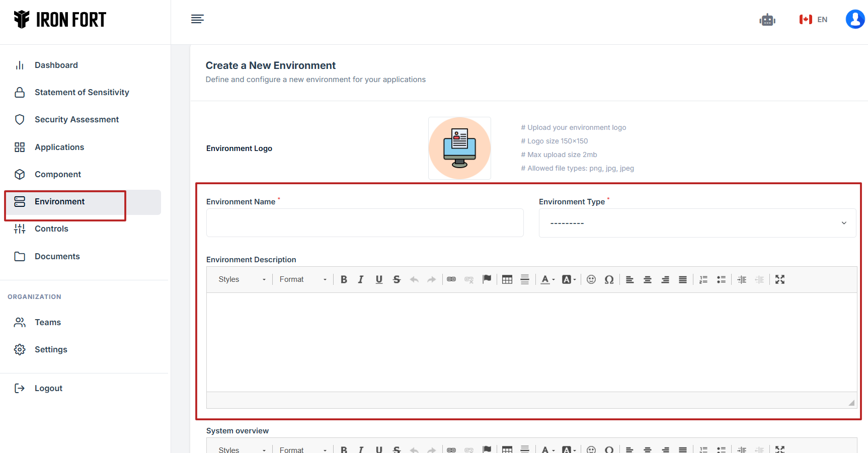Expand Styles dropdown in Environment Description toolbar
Image resolution: width=868 pixels, height=453 pixels.
(242, 279)
